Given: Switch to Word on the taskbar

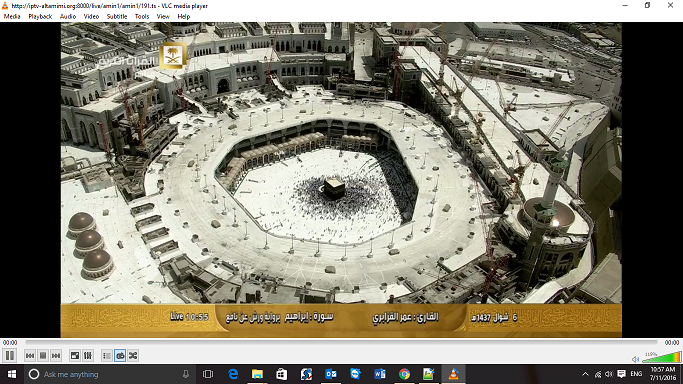Looking at the screenshot, I should pos(380,374).
